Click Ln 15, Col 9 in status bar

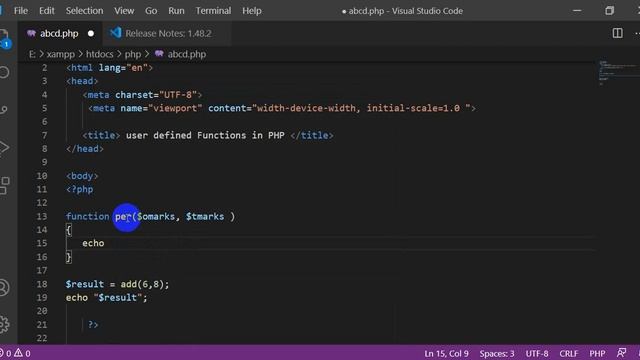point(446,353)
